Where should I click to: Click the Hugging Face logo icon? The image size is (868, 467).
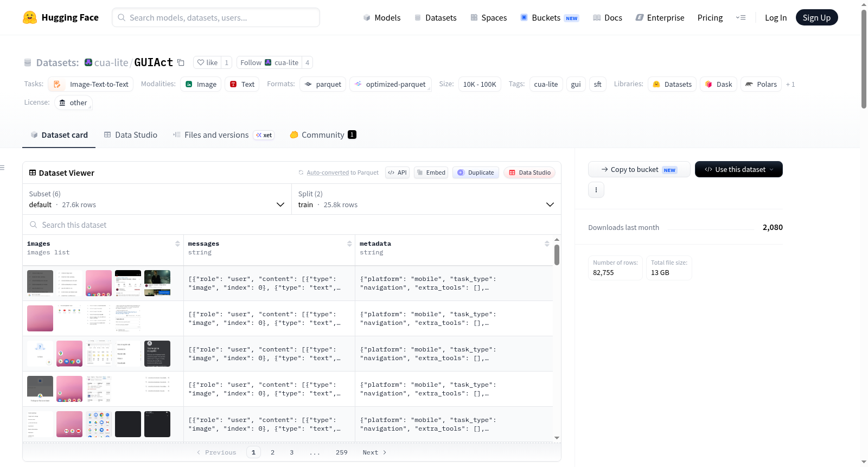point(30,17)
